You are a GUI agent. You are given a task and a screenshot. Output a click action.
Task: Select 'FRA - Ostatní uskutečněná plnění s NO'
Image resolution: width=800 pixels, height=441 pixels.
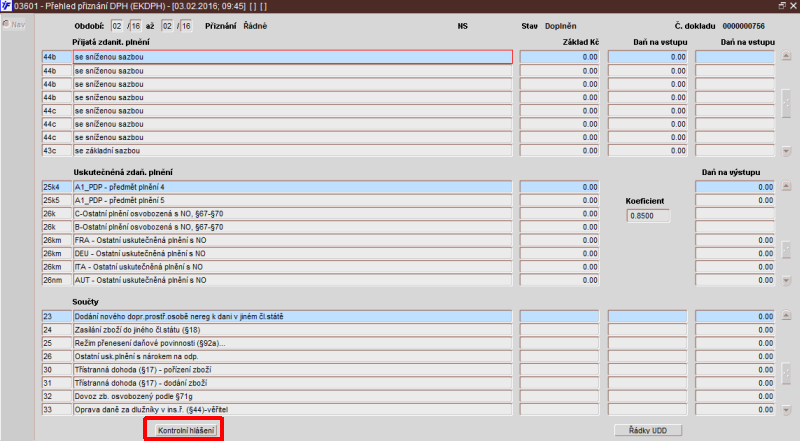(292, 240)
